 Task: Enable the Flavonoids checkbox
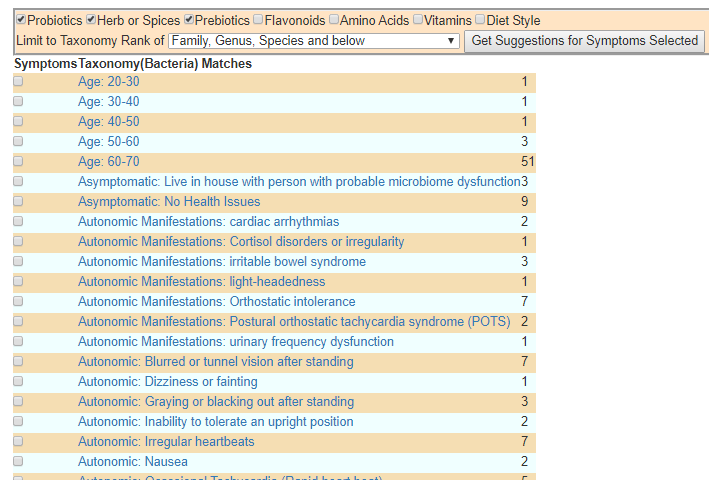click(259, 20)
